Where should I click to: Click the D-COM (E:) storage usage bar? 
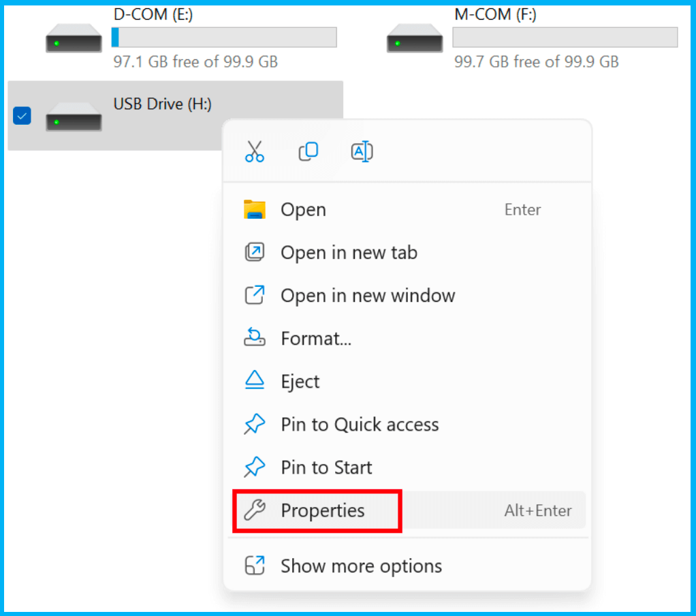(x=224, y=37)
